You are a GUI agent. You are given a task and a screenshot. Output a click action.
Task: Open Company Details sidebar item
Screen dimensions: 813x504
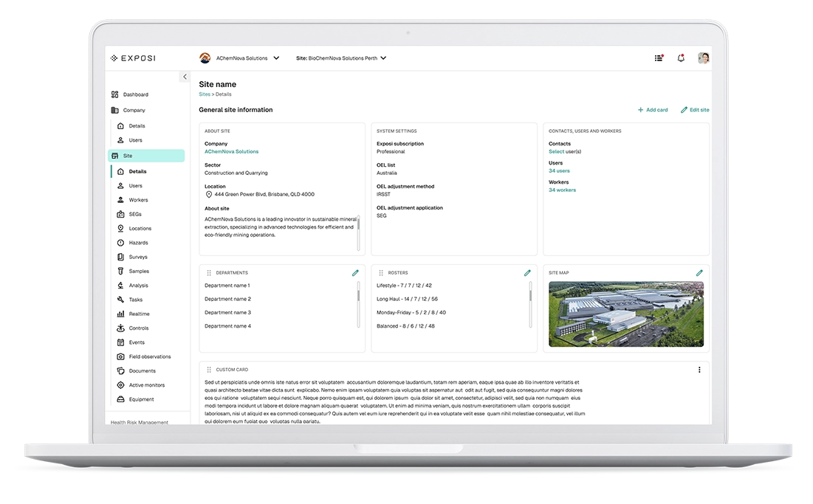pos(131,126)
